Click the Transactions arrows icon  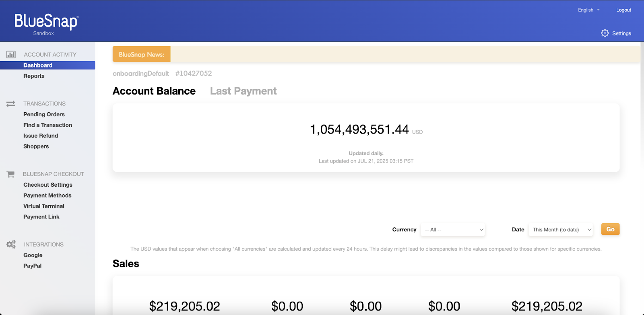[11, 104]
